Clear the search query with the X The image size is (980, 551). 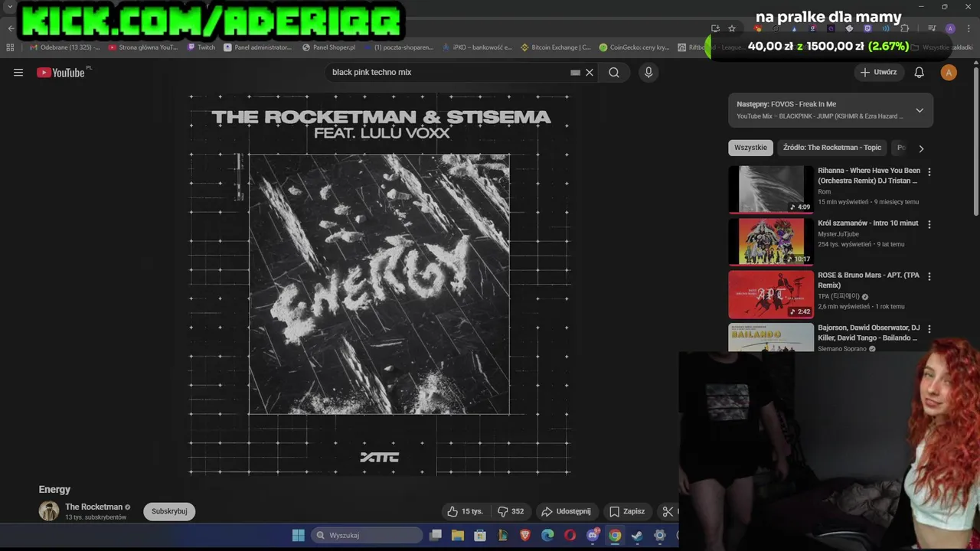[x=590, y=73]
